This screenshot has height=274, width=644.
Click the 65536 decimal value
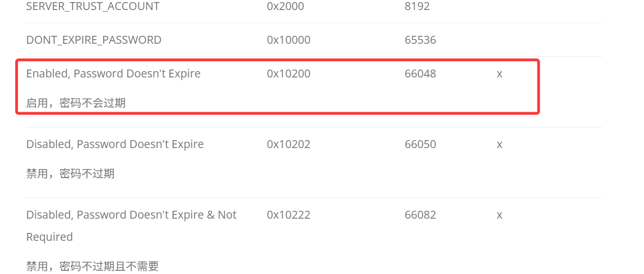pyautogui.click(x=421, y=40)
